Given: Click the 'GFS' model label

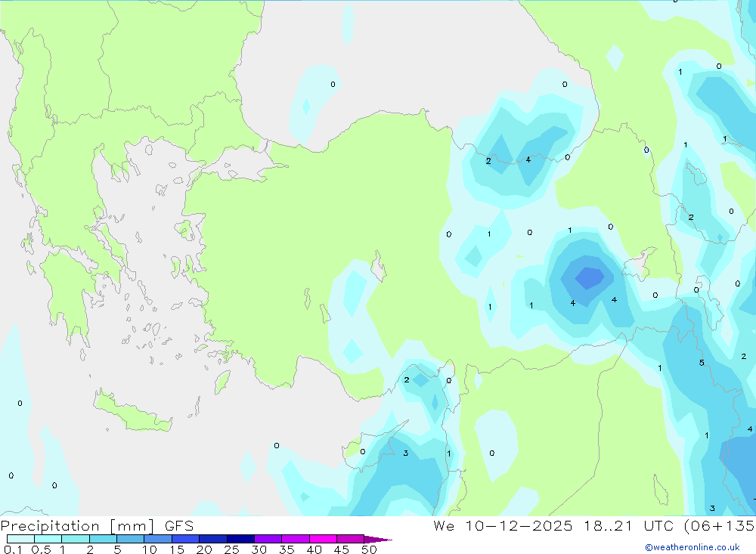Looking at the screenshot, I should [x=179, y=526].
